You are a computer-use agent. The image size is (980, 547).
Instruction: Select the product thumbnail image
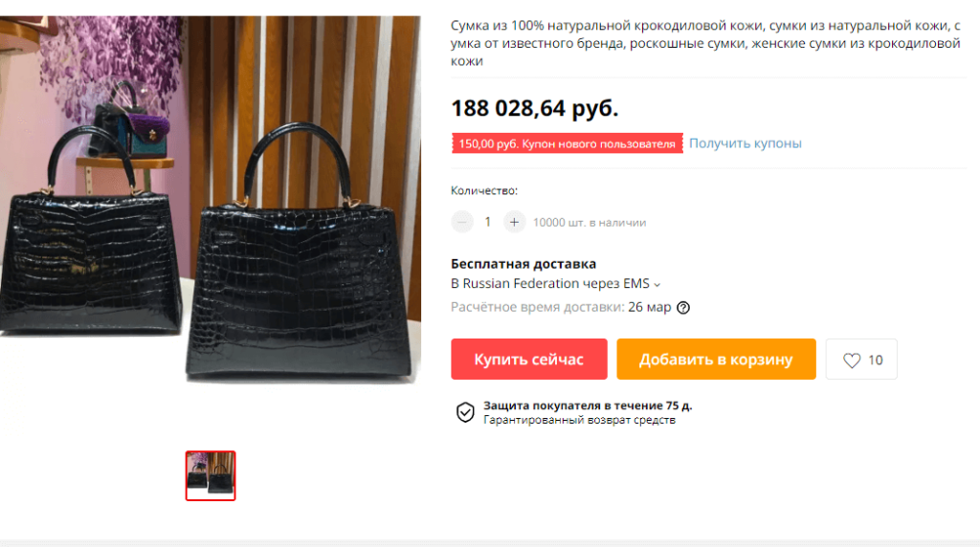pos(211,476)
